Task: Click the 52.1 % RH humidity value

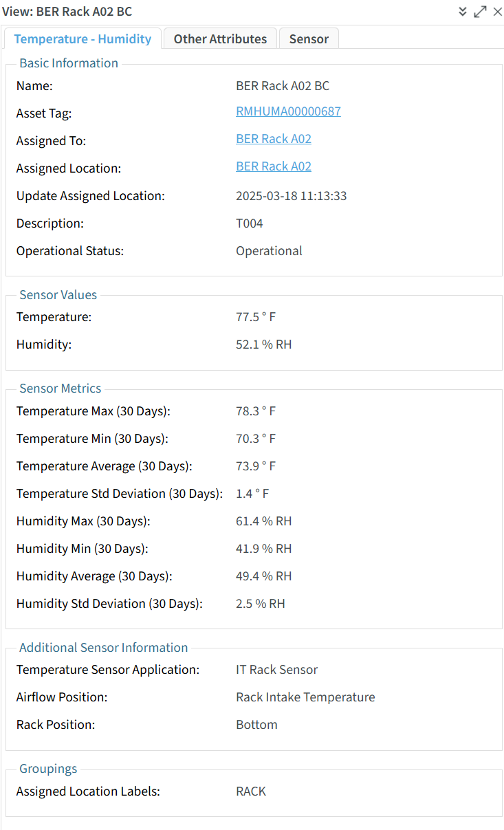Action: 263,345
